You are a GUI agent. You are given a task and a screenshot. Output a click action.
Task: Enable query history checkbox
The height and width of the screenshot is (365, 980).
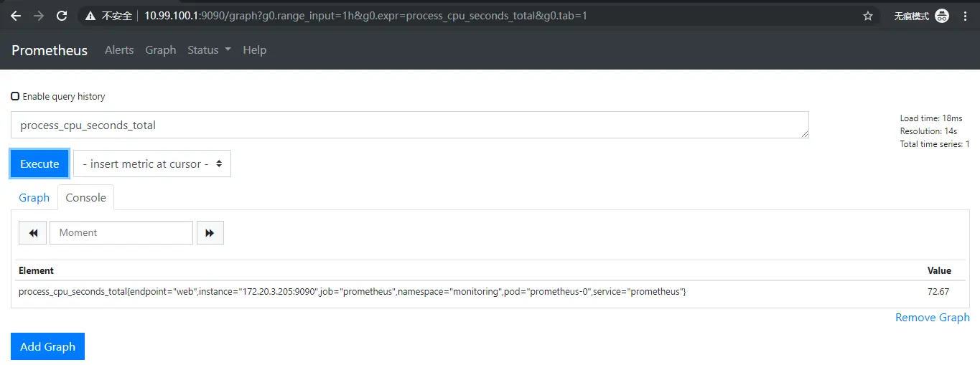point(15,96)
